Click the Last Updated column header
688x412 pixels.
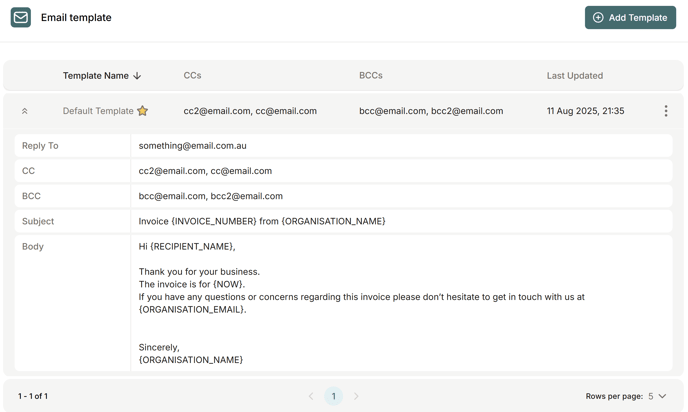click(574, 76)
